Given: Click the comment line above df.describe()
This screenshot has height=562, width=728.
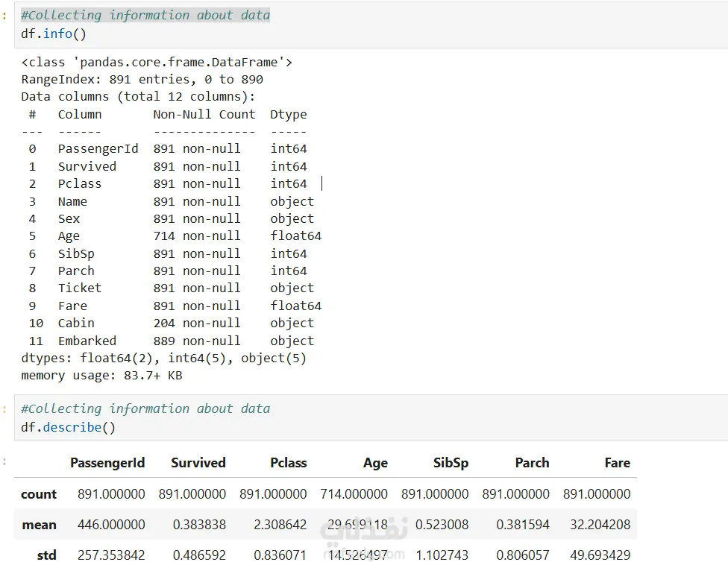Looking at the screenshot, I should tap(145, 409).
